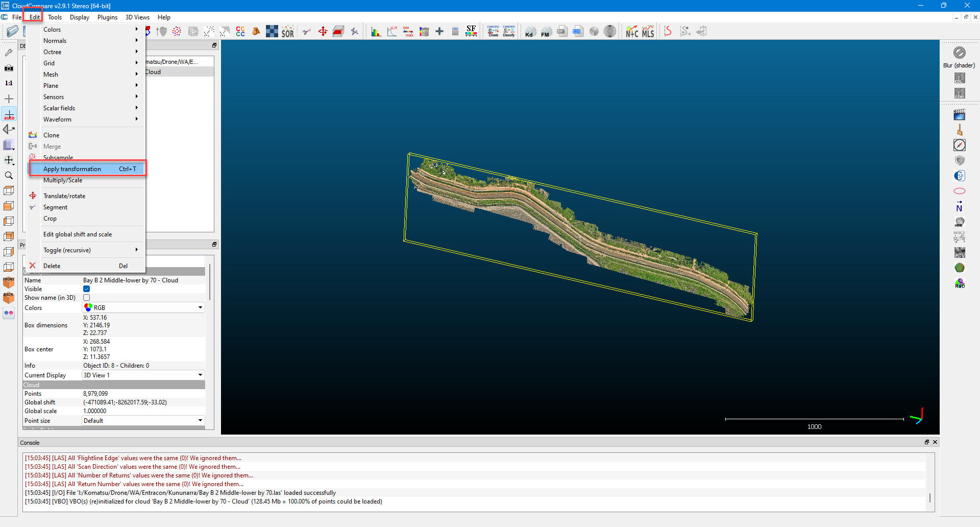The width and height of the screenshot is (980, 527).
Task: Click the SOR filter toolbar icon
Action: (x=288, y=32)
